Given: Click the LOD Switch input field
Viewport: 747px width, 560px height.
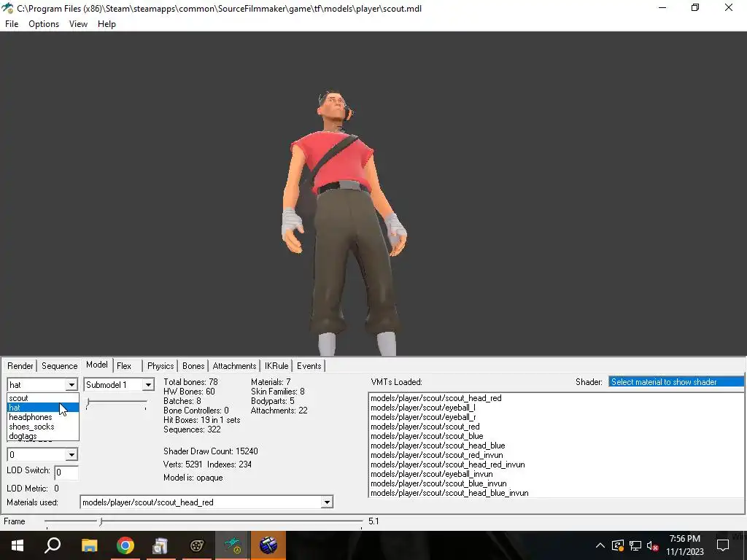Looking at the screenshot, I should click(x=66, y=472).
